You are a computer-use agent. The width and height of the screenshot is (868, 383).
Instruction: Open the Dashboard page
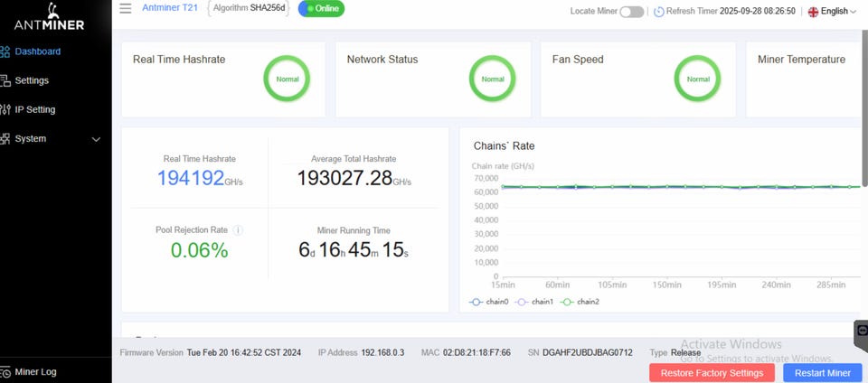pos(38,51)
